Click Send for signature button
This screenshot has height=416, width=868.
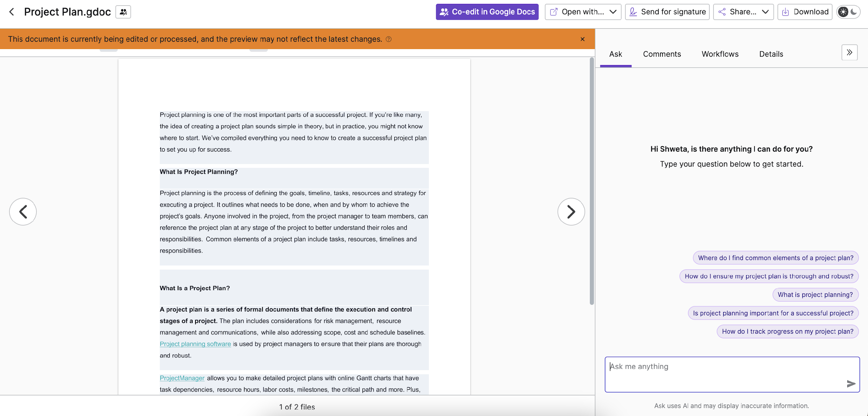pyautogui.click(x=667, y=12)
